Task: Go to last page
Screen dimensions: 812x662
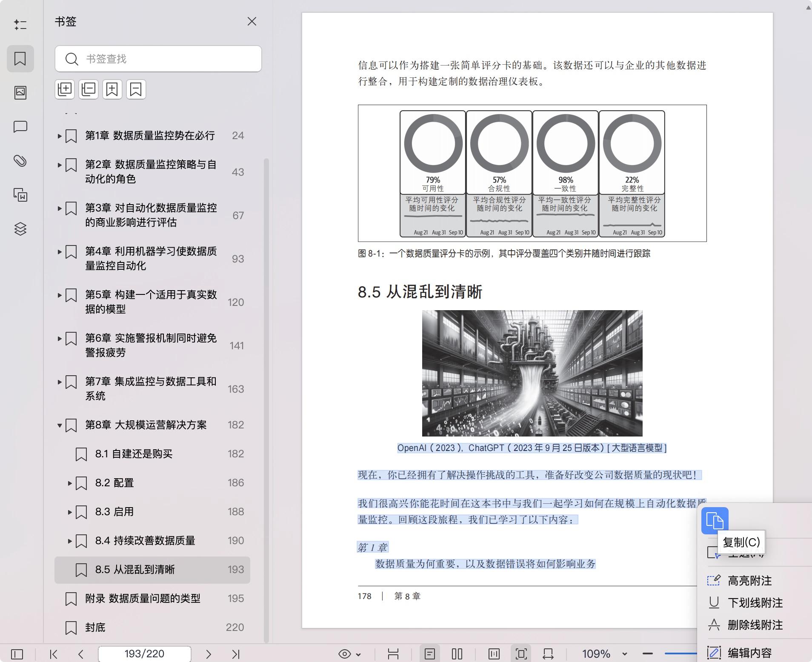Action: (236, 654)
